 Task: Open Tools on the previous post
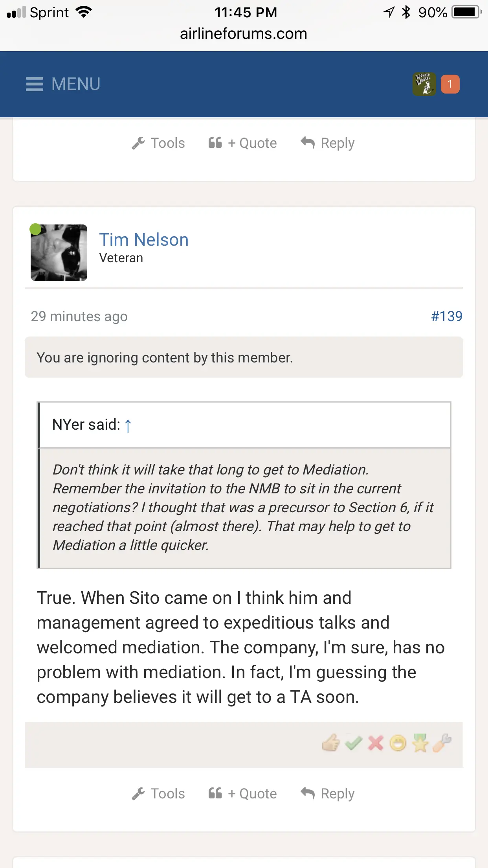click(x=158, y=143)
